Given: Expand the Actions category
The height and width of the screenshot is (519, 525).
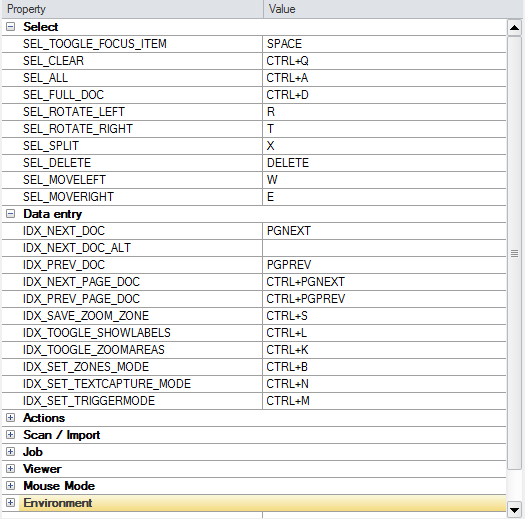Looking at the screenshot, I should [10, 418].
